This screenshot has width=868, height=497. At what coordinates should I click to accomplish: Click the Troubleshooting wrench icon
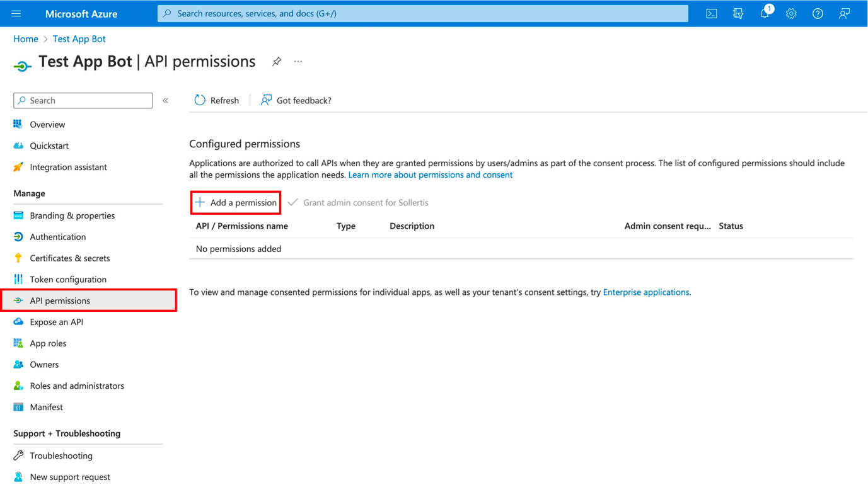click(x=18, y=455)
